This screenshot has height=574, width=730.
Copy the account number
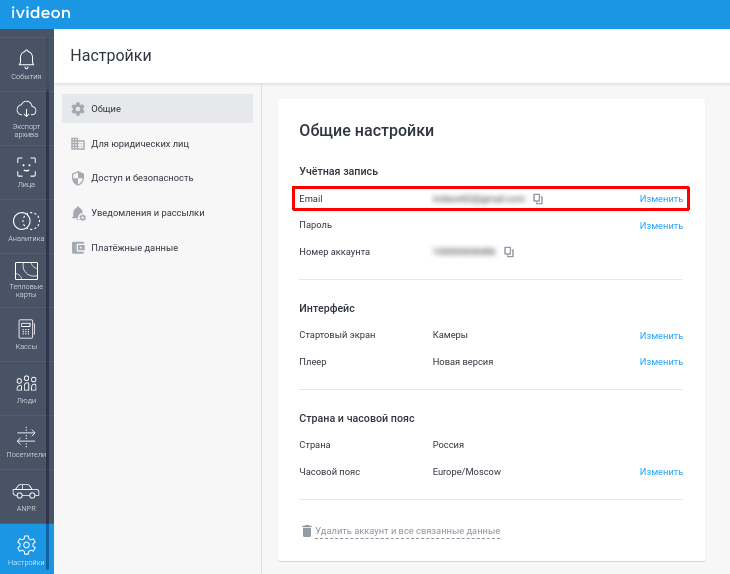[x=509, y=252]
